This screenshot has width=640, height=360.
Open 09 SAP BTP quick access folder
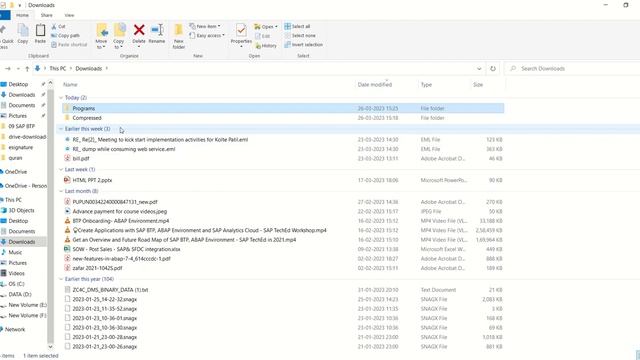[21, 126]
